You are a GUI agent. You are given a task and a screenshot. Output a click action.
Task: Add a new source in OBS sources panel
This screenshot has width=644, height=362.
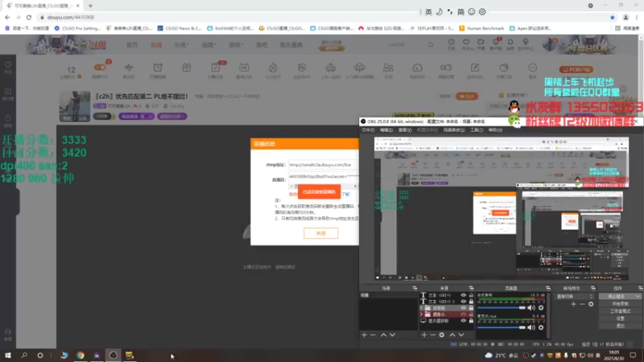tap(424, 335)
